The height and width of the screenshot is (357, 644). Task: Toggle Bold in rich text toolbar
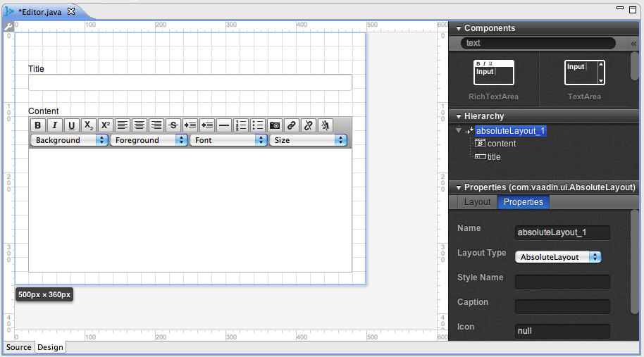click(37, 125)
